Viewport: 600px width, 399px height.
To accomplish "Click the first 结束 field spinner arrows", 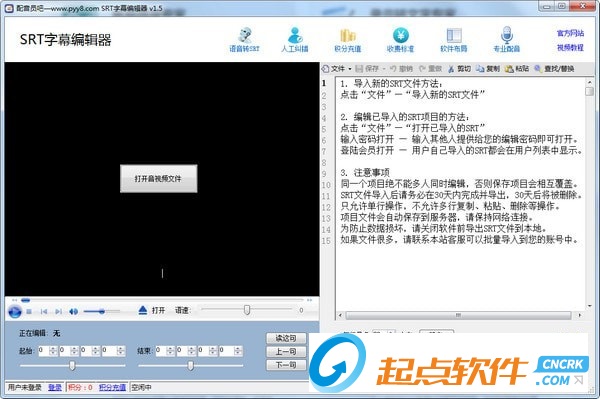I will (170, 350).
